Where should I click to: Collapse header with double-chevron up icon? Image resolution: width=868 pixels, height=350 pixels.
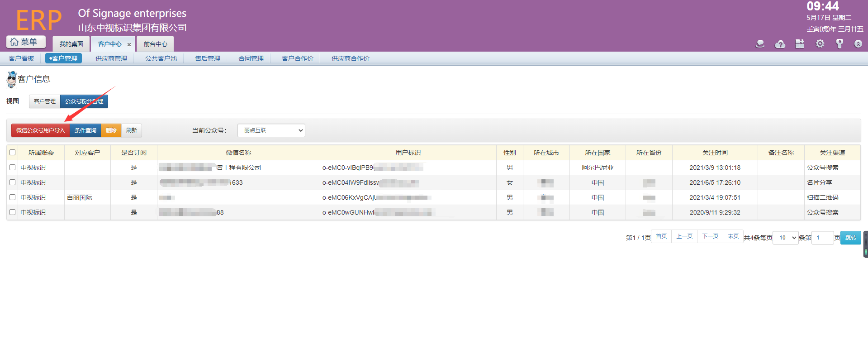tap(858, 44)
